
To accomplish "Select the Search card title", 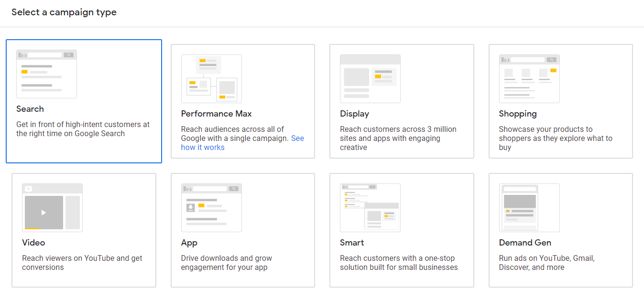I will pos(30,109).
